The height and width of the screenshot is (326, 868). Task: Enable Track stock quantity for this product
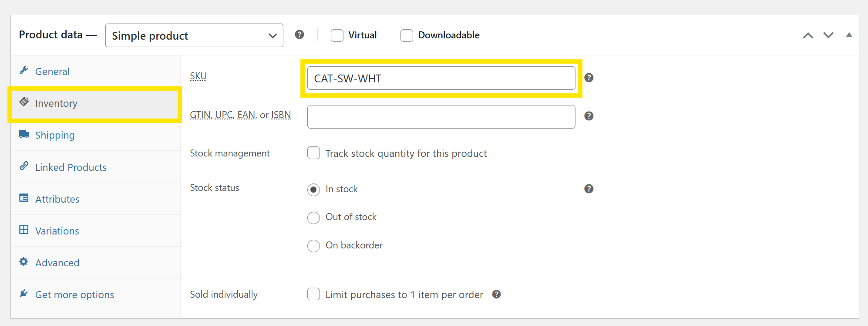(313, 153)
